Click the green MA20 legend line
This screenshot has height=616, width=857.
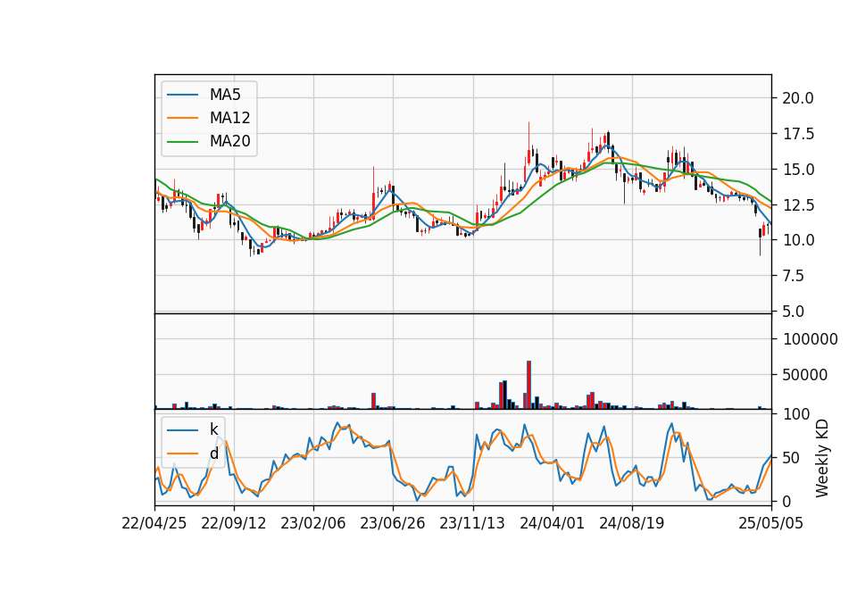tap(182, 141)
